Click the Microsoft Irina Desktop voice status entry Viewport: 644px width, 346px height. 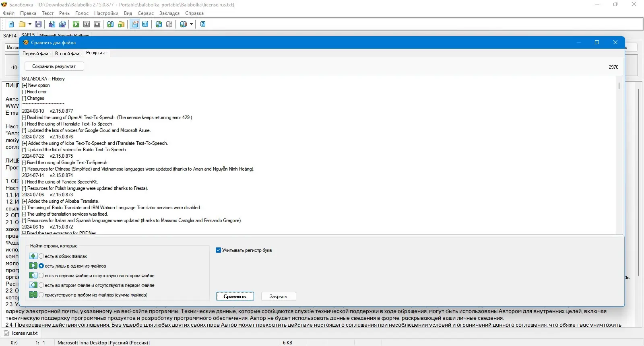(103, 343)
